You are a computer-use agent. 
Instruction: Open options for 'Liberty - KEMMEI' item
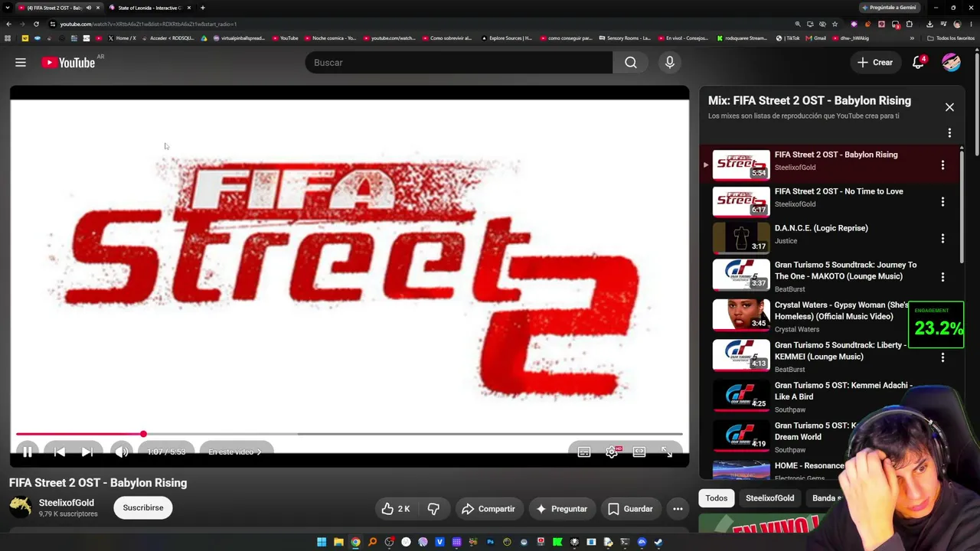pos(942,357)
